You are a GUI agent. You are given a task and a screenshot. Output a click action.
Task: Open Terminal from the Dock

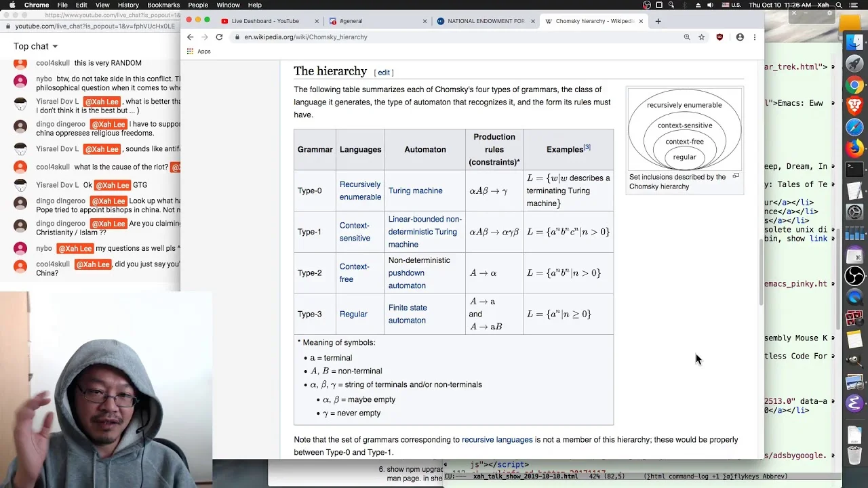coord(854,169)
